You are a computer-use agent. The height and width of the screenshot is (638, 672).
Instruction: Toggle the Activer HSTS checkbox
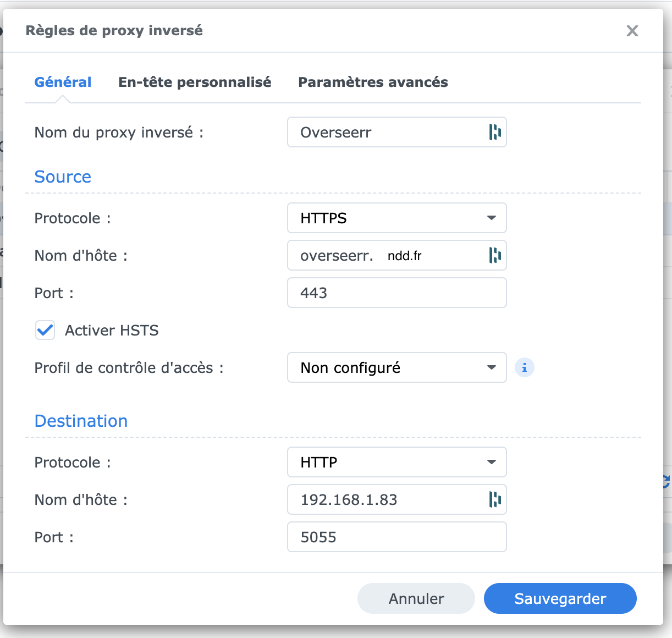[45, 331]
